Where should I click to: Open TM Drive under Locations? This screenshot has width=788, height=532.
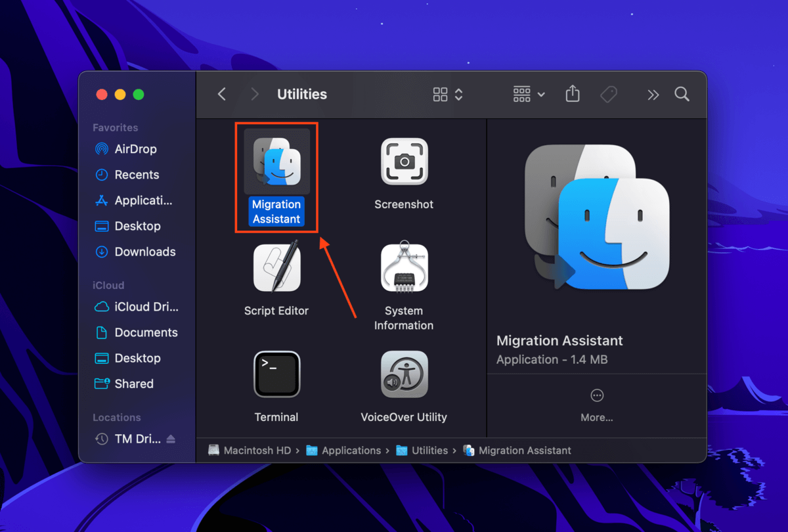click(x=128, y=439)
